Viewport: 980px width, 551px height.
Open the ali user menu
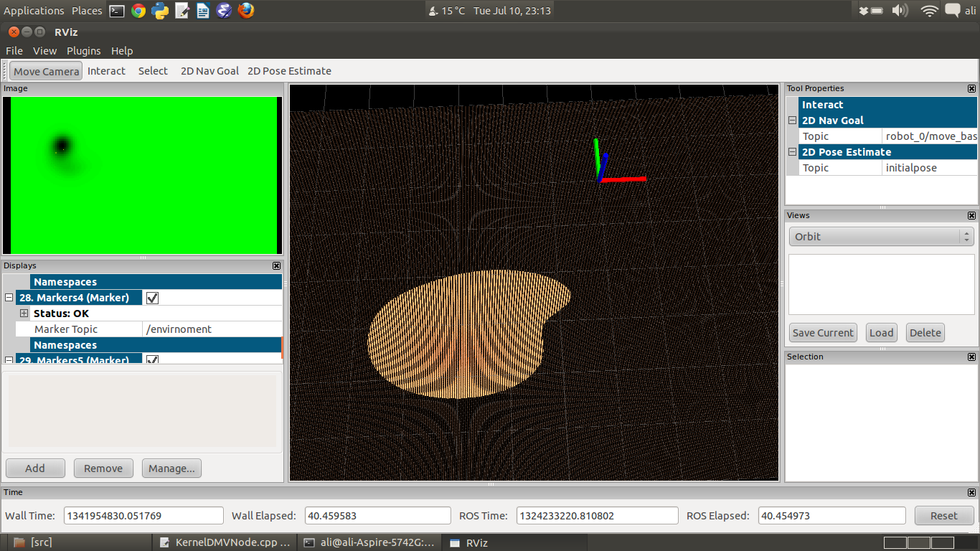970,11
